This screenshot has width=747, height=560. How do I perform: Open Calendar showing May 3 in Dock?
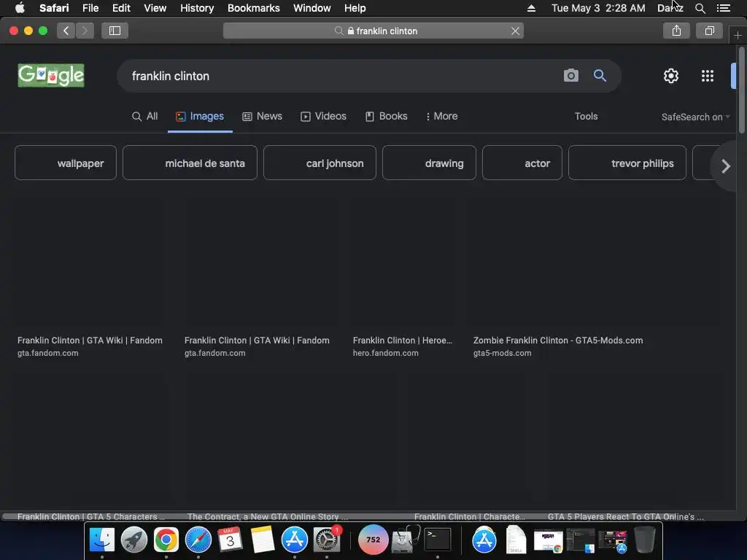230,540
